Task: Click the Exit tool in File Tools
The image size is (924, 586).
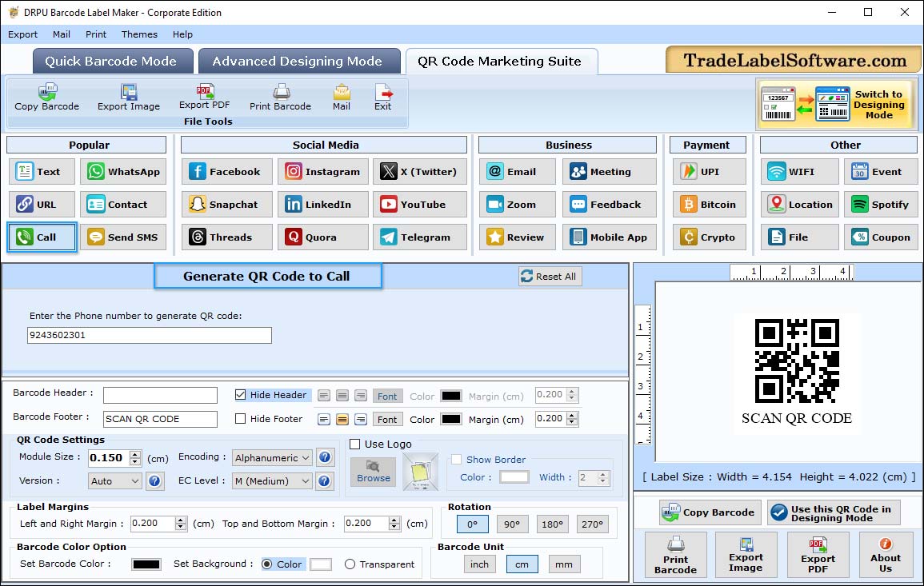Action: [383, 98]
